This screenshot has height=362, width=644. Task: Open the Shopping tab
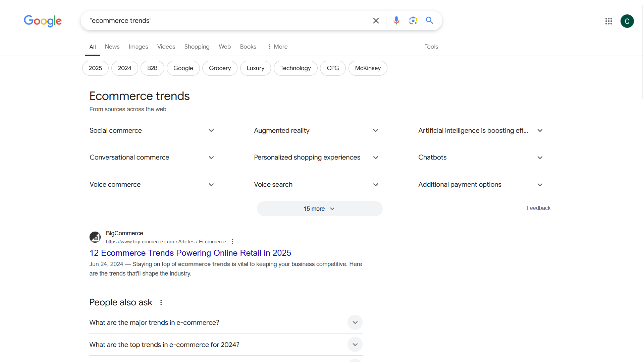[197, 47]
